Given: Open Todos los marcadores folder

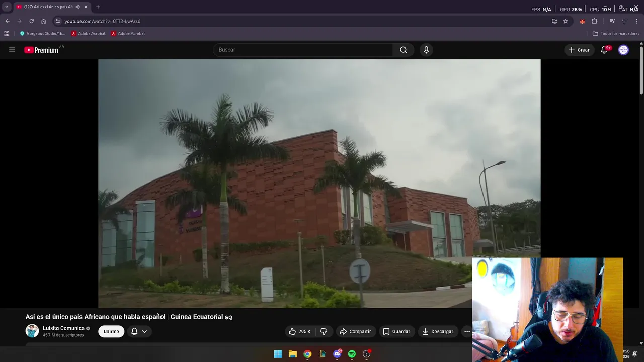Looking at the screenshot, I should coord(616,34).
